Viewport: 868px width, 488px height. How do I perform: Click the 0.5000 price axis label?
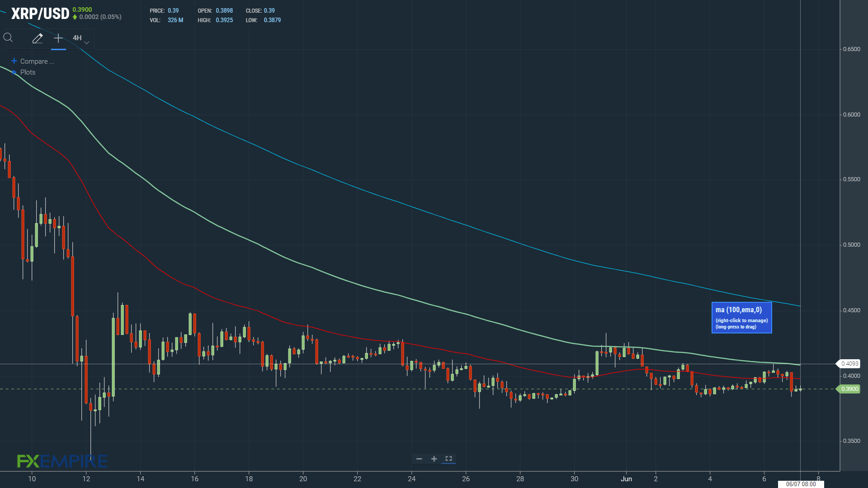pos(852,245)
